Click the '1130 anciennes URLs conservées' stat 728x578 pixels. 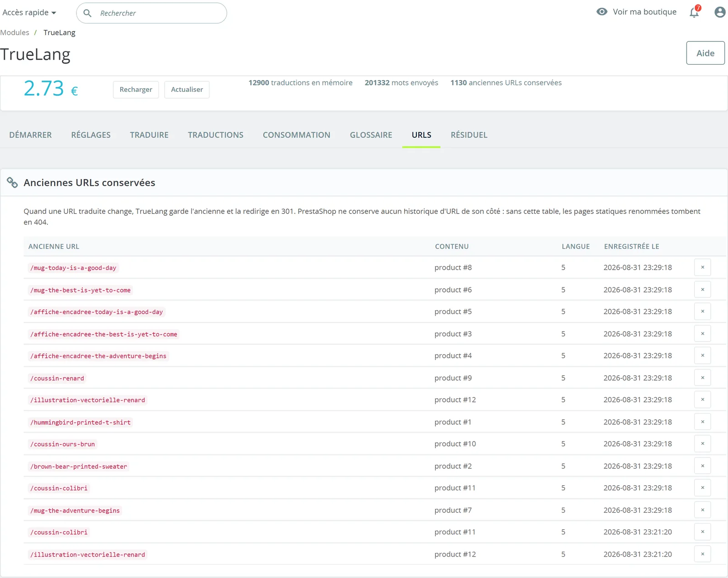click(x=506, y=83)
